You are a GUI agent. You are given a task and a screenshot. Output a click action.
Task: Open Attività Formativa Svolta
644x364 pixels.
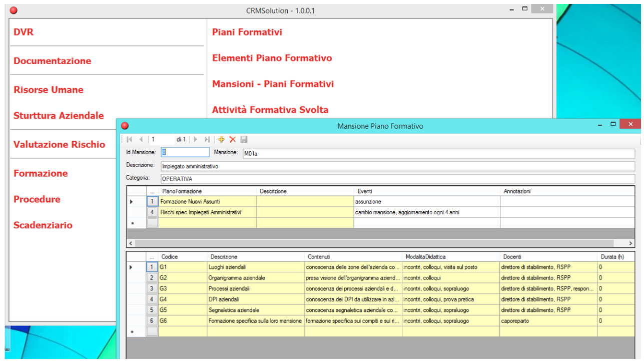271,110
